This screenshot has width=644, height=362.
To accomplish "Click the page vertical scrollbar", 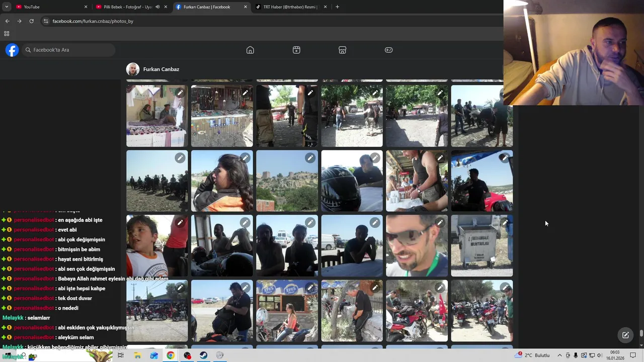I will [641, 333].
